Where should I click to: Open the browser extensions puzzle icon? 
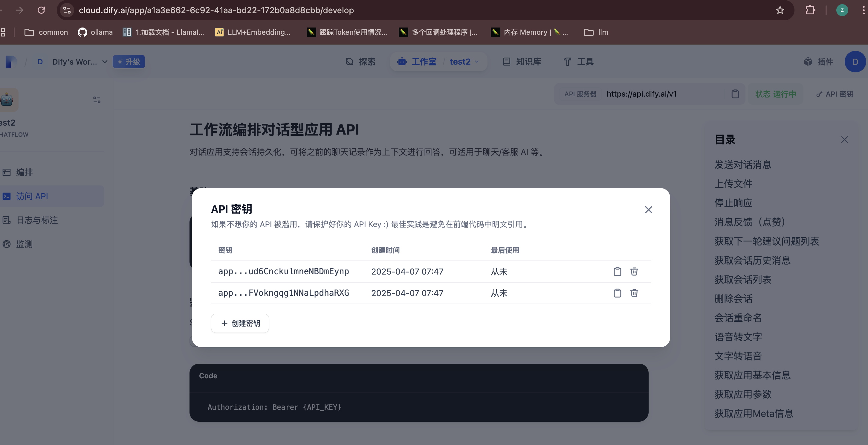click(810, 10)
